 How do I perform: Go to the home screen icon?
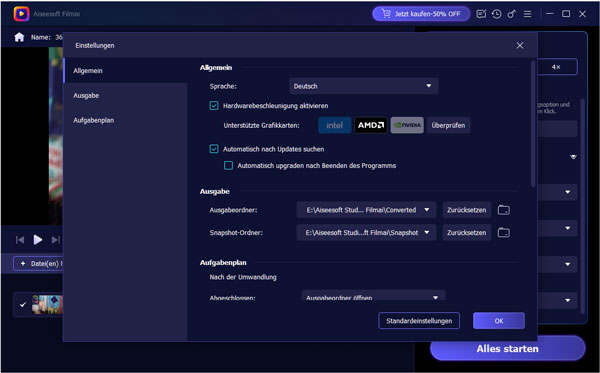tap(19, 37)
